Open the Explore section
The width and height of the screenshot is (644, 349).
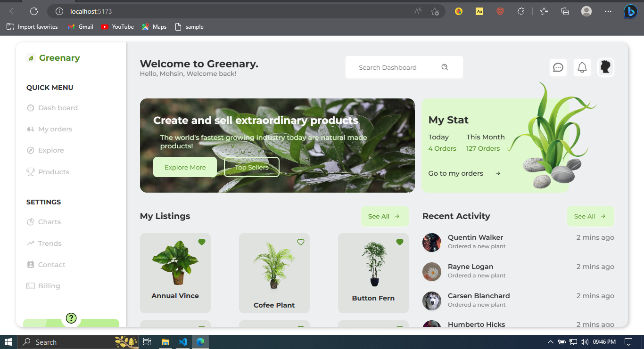coord(51,150)
